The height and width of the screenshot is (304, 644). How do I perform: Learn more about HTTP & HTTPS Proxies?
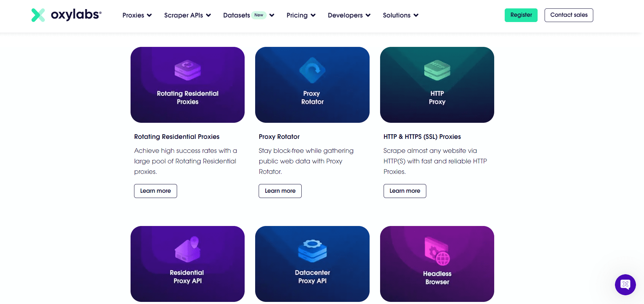pos(405,191)
